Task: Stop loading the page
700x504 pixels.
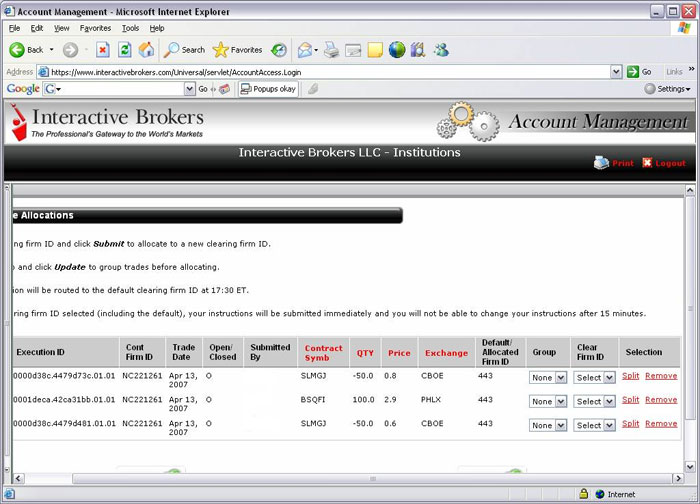Action: (102, 50)
